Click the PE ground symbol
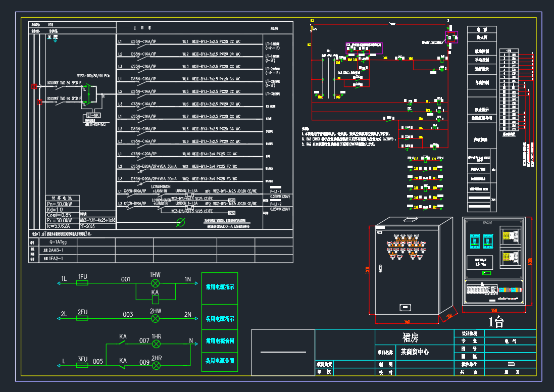This screenshot has width=554, height=392. (55, 40)
